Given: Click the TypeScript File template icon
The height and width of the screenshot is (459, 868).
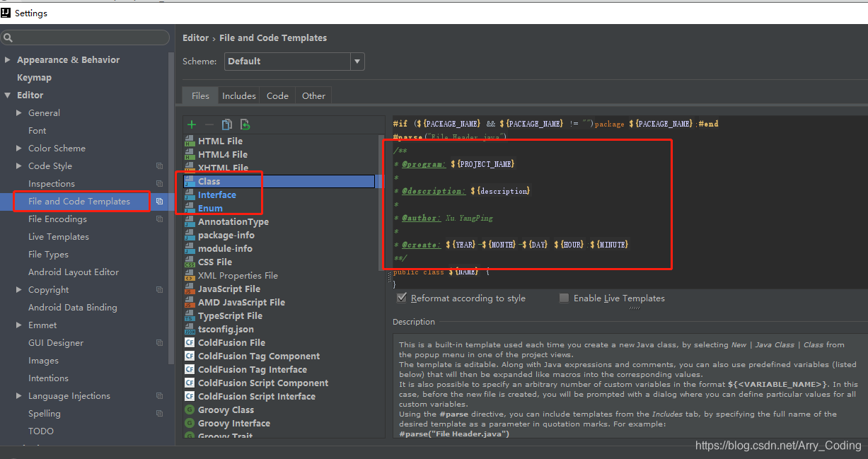Looking at the screenshot, I should pyautogui.click(x=190, y=315).
